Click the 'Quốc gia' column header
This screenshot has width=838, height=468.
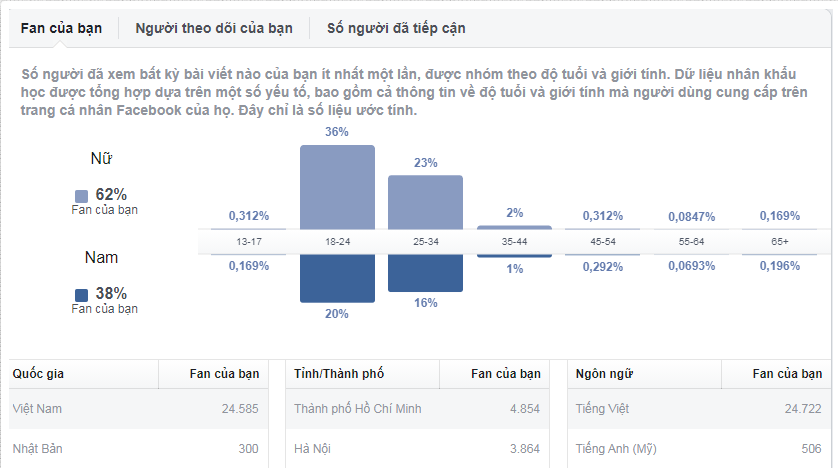click(40, 374)
